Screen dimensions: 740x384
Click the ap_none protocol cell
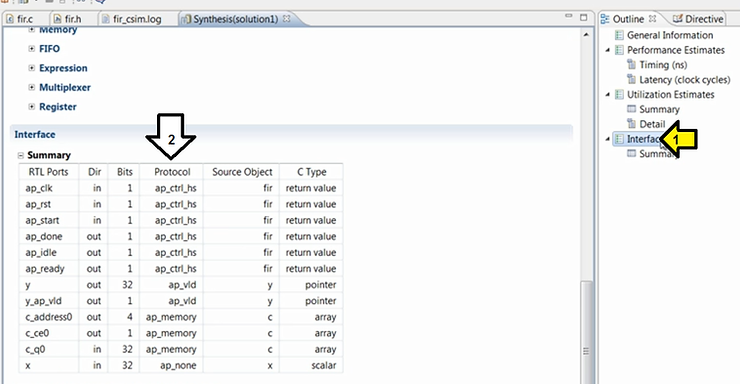pos(172,365)
